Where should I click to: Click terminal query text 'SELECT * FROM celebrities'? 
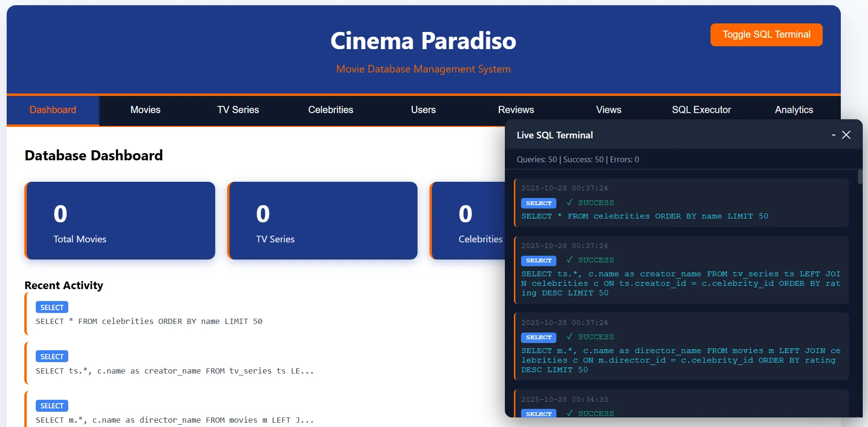645,216
